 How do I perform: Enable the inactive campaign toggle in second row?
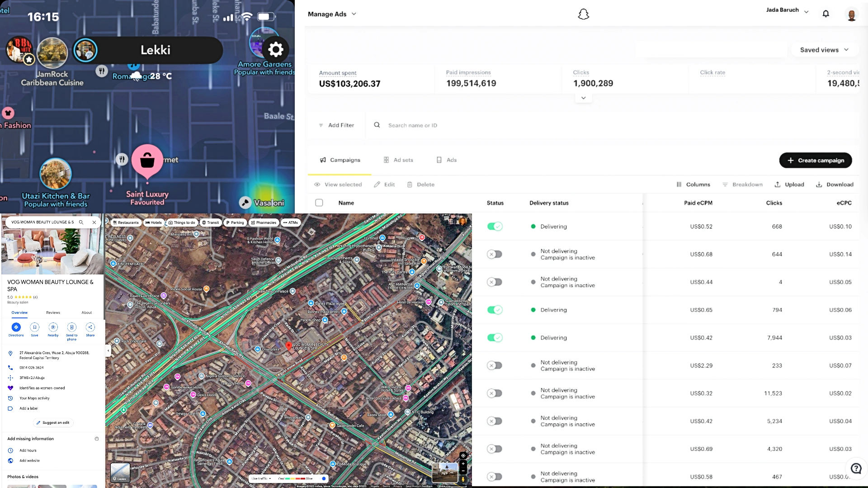(495, 254)
